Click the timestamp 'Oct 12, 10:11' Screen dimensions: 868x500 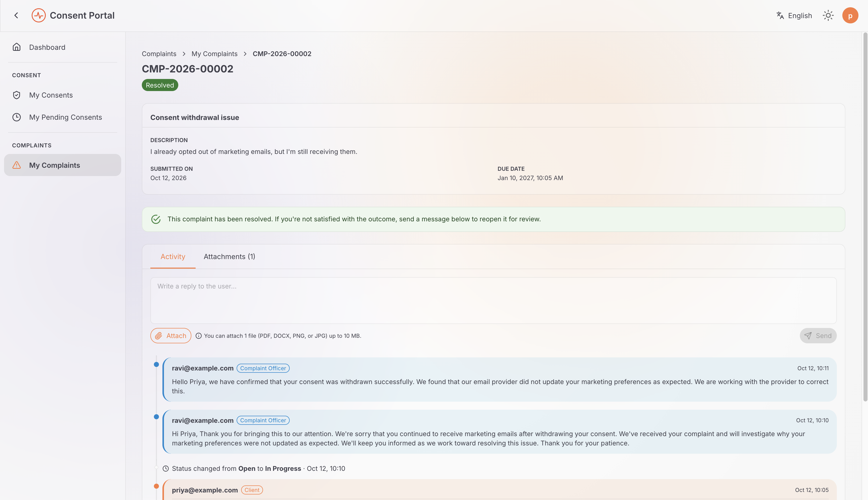[x=813, y=368]
